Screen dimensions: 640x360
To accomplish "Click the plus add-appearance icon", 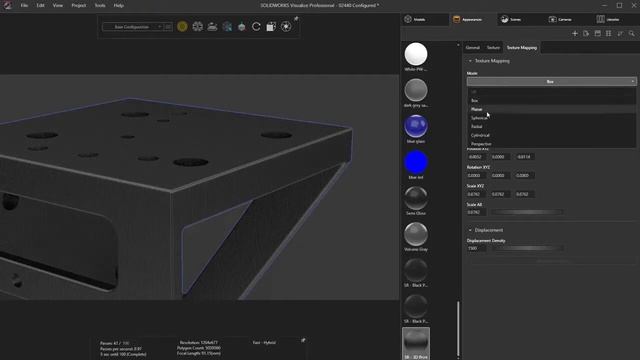I will click(x=575, y=33).
